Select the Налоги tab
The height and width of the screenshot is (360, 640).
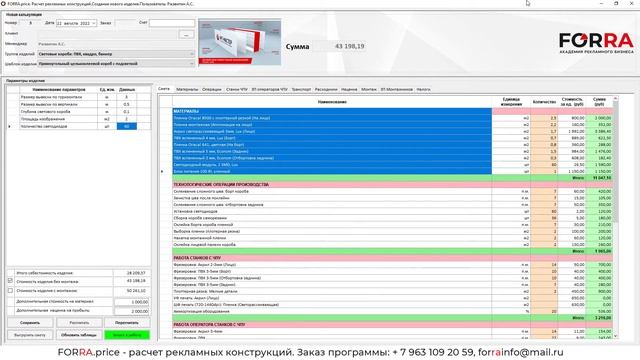[423, 89]
